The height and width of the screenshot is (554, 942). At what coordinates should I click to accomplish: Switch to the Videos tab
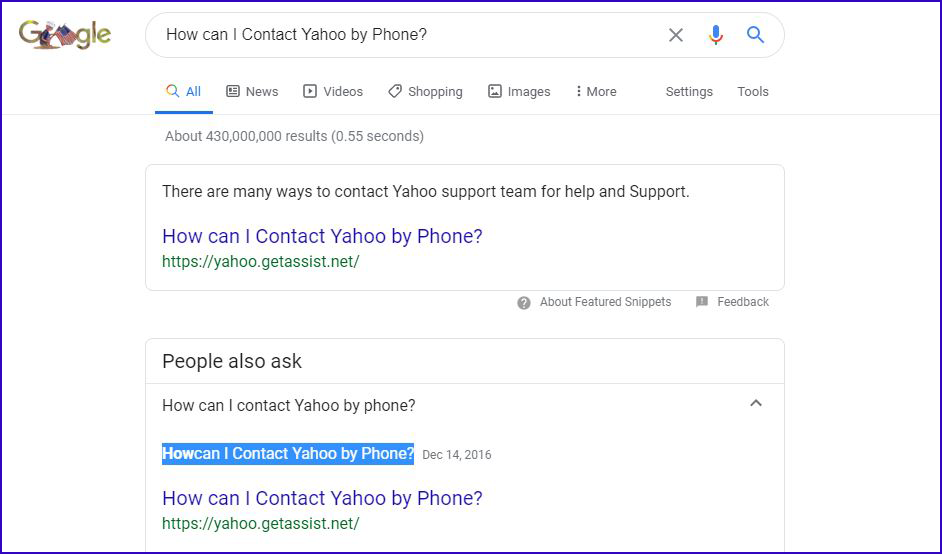pos(333,91)
